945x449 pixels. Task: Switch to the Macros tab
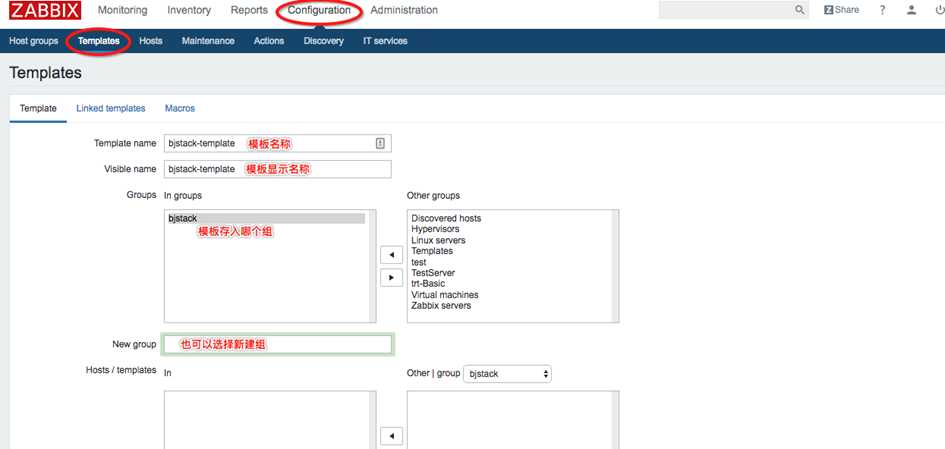(x=180, y=108)
